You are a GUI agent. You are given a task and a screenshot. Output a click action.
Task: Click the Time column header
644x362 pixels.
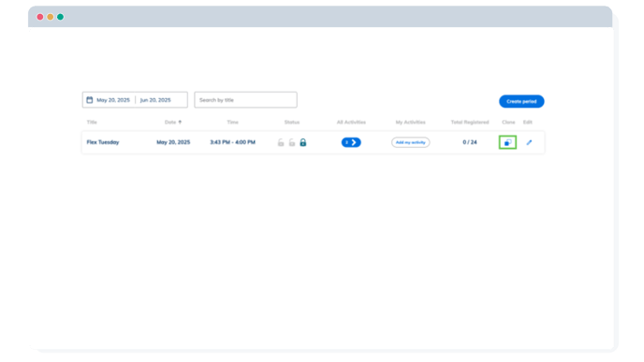pos(232,123)
